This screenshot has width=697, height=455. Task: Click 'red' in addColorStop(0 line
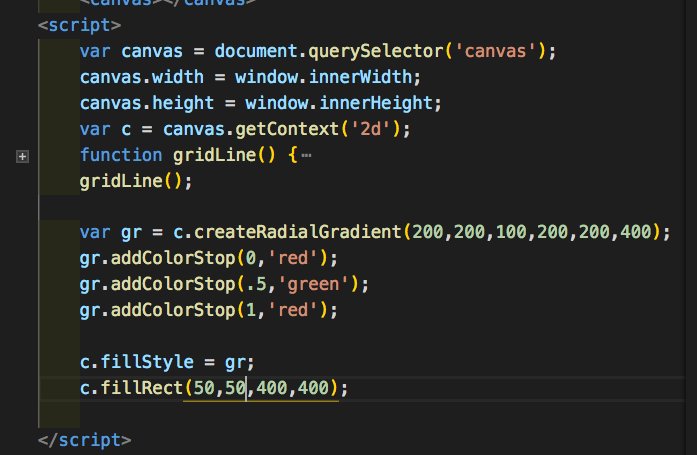pos(292,258)
